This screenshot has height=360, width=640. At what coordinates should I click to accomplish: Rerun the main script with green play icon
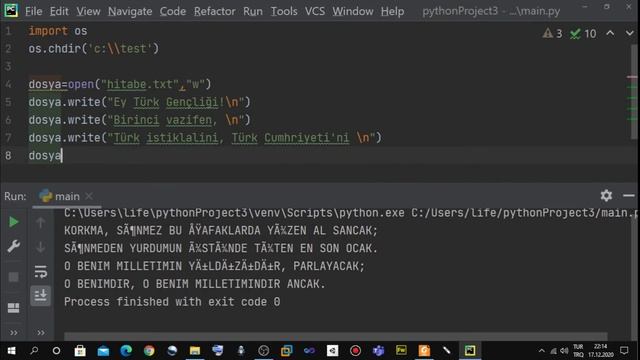pyautogui.click(x=13, y=222)
